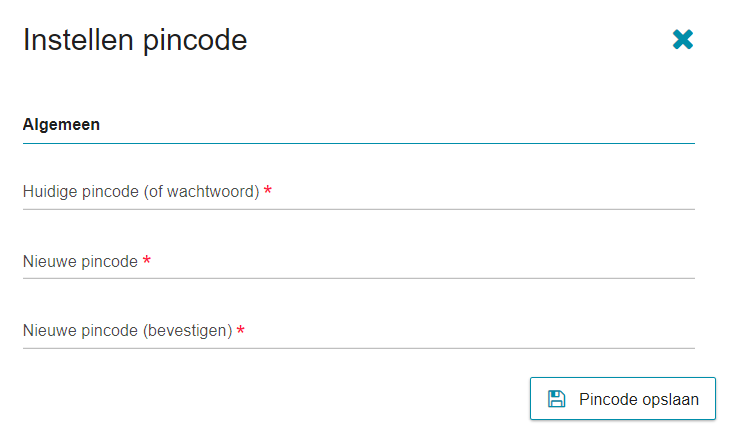Click the divider line under Algemeen

click(358, 143)
